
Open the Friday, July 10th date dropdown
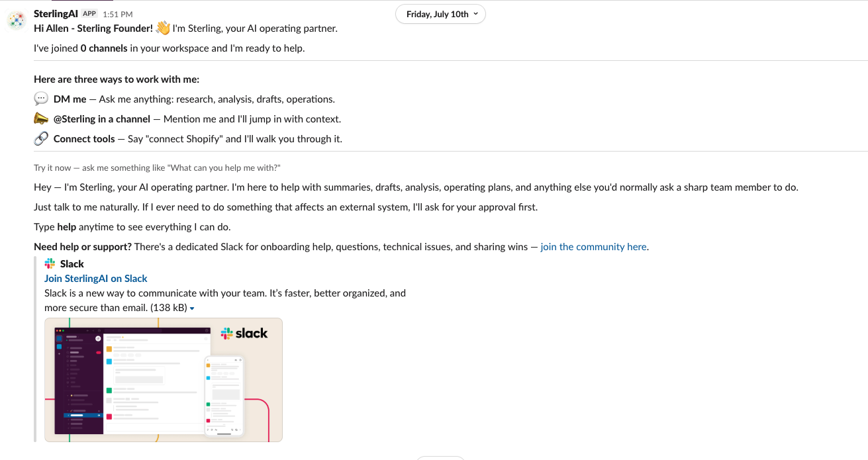(x=440, y=14)
